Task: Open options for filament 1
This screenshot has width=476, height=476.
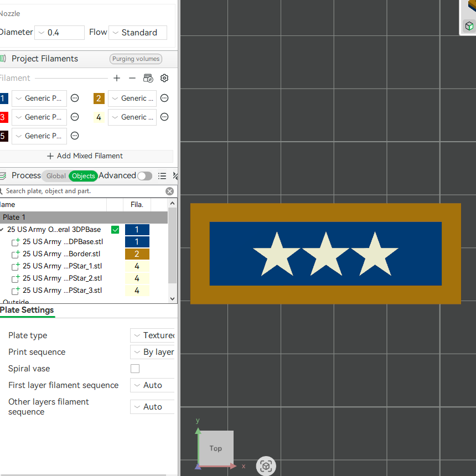Action: click(75, 98)
